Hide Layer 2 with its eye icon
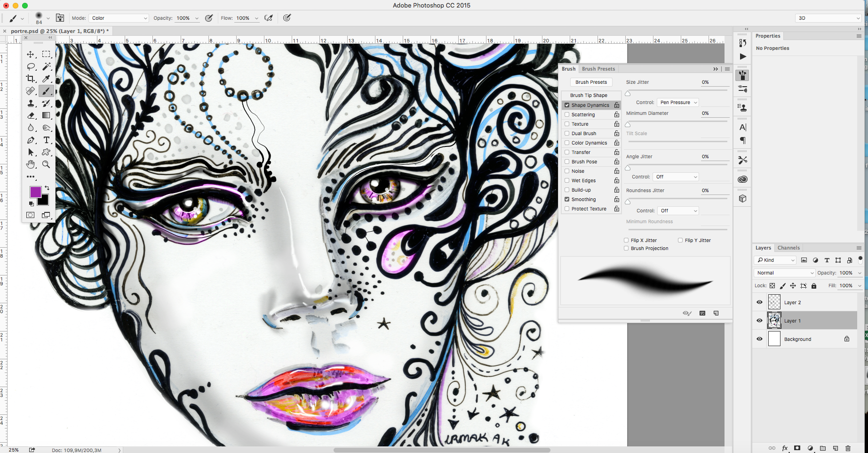Screen dimensions: 868x453 click(759, 302)
